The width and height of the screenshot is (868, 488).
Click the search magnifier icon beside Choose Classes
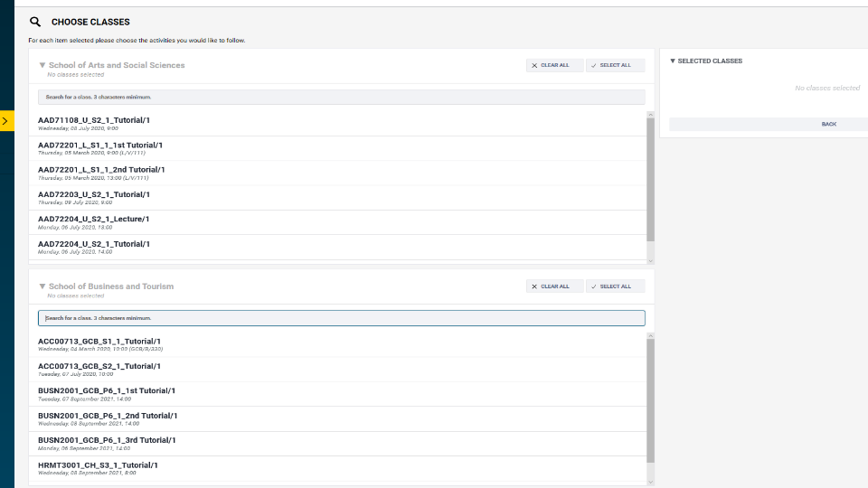(35, 22)
